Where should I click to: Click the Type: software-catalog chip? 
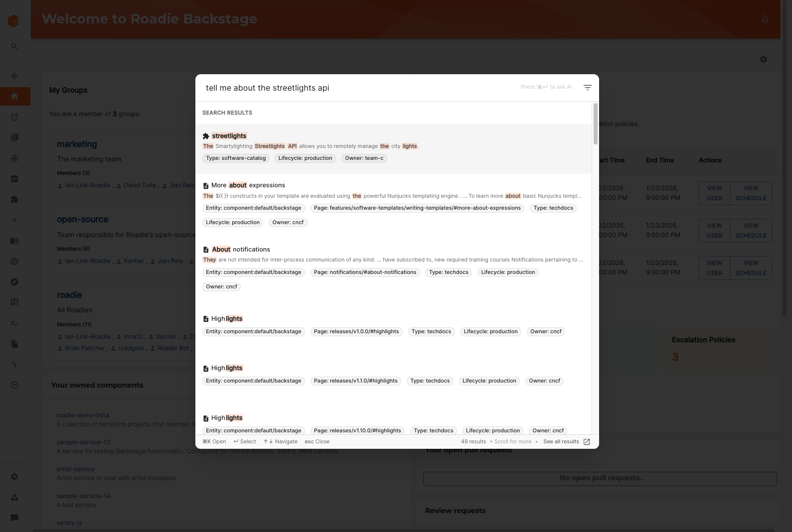(x=236, y=158)
